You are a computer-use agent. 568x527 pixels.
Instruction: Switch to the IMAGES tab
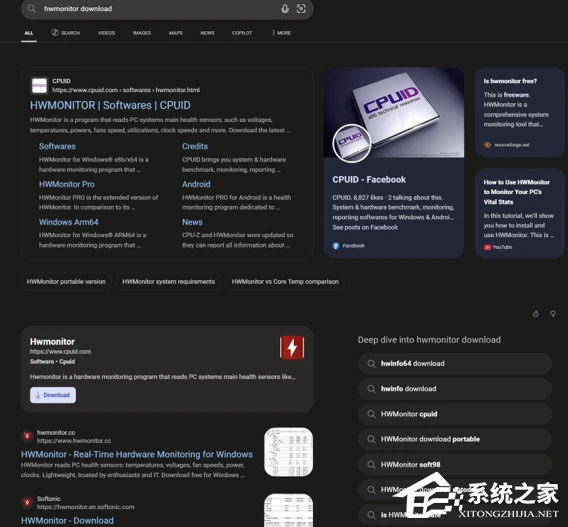click(142, 33)
